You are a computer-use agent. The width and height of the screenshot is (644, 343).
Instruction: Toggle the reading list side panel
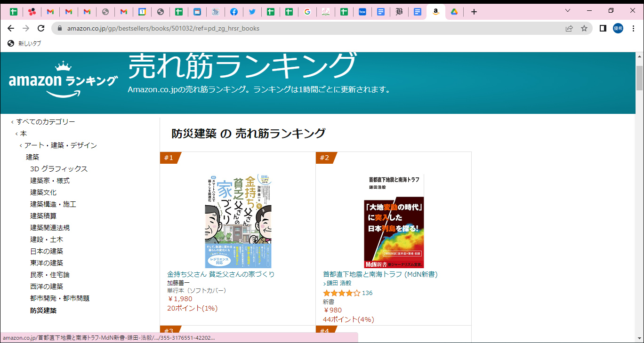(602, 28)
